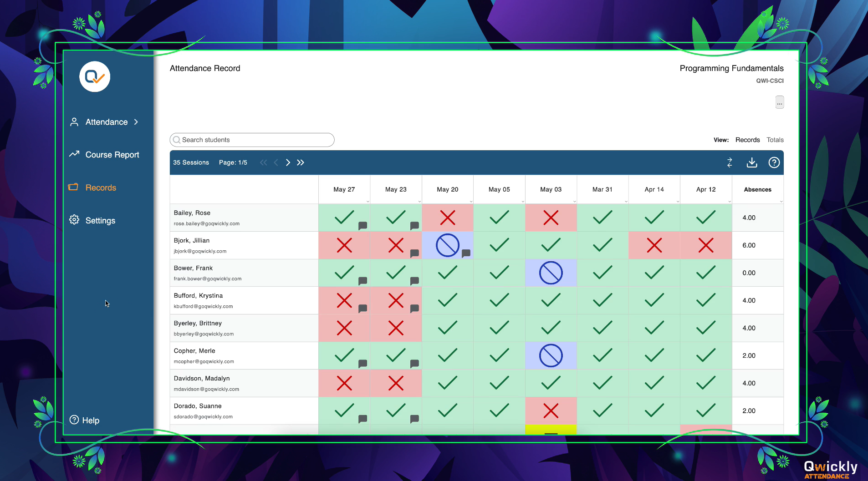Open the help question-mark icon in table toolbar

coord(774,162)
